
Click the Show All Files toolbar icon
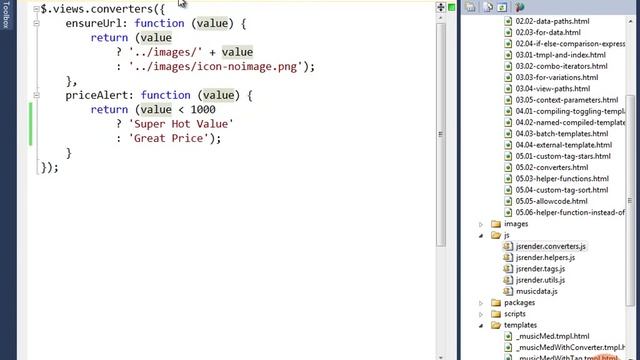[487, 7]
